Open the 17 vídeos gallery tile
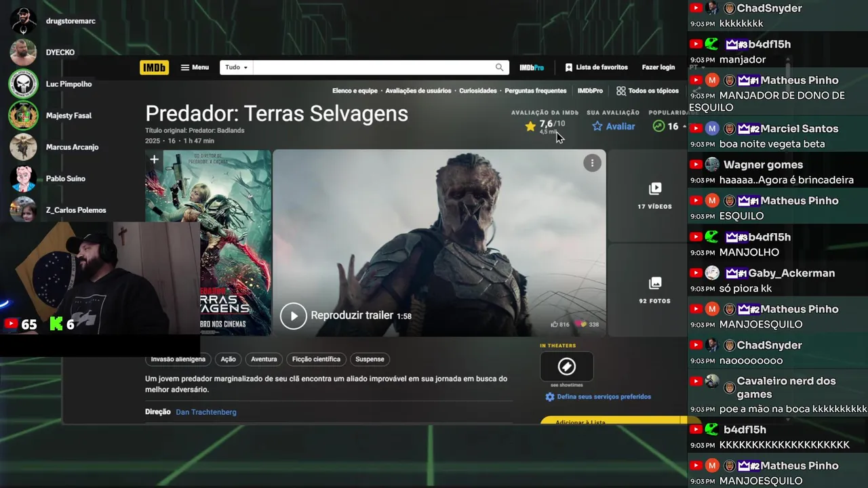Viewport: 868px width, 488px height. [654, 196]
